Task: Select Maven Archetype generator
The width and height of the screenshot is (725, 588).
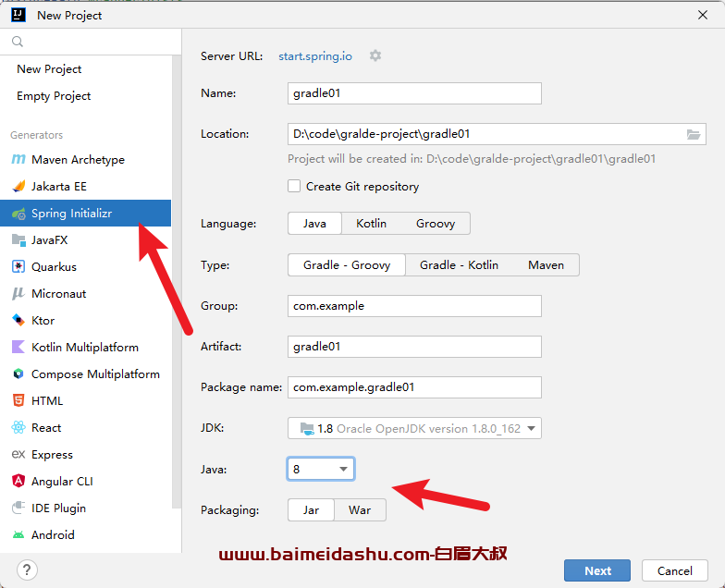Action: pyautogui.click(x=85, y=159)
